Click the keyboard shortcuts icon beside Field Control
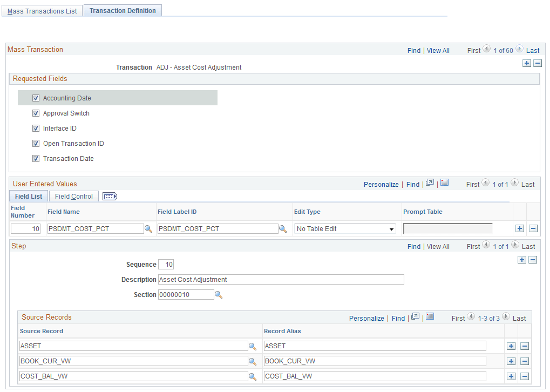This screenshot has width=550, height=392. (x=110, y=196)
